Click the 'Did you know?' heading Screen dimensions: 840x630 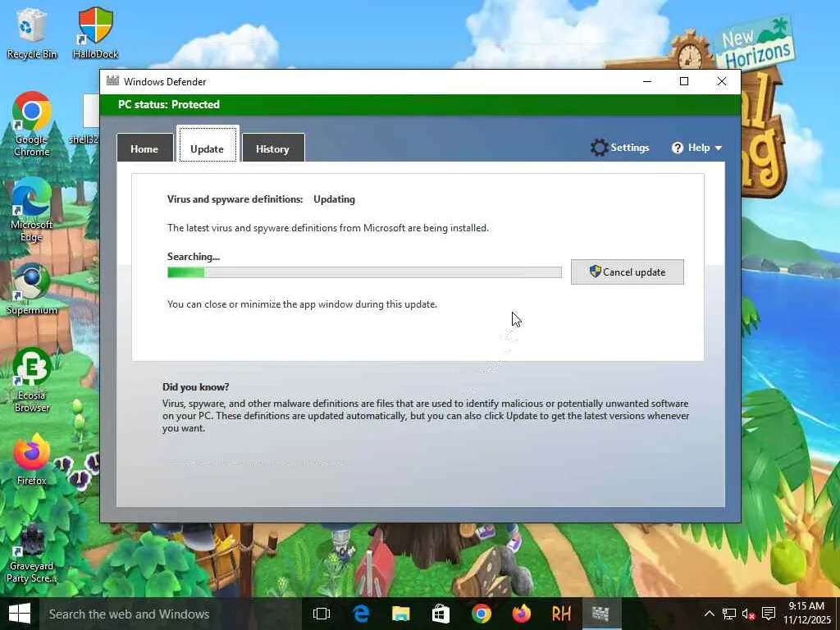point(195,387)
